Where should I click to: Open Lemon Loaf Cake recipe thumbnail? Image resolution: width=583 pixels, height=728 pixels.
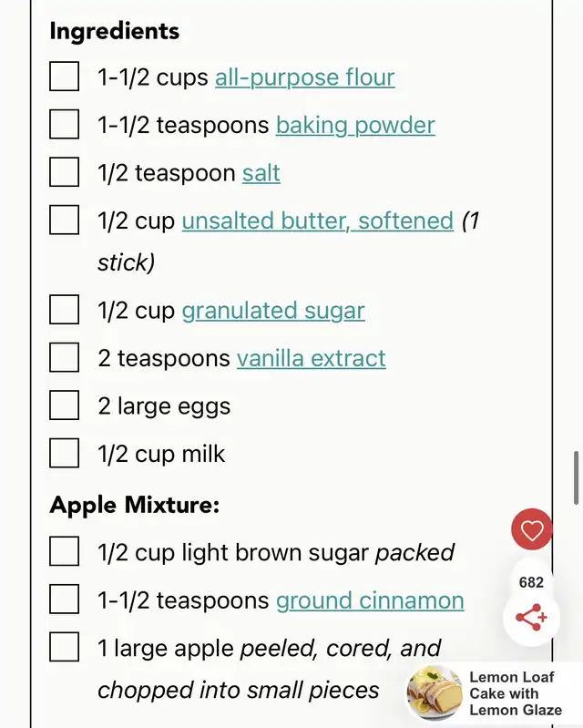point(435,692)
